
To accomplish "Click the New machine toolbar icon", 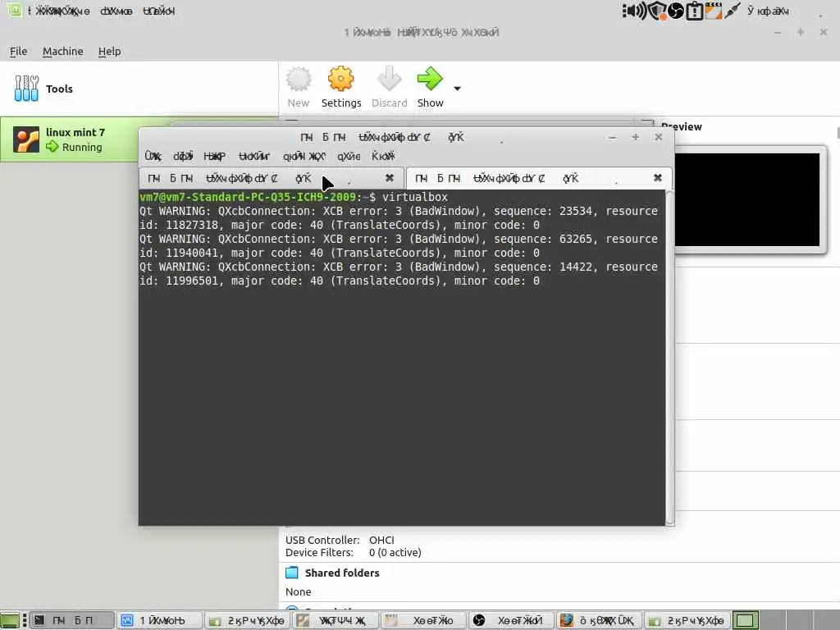I will pos(299,79).
